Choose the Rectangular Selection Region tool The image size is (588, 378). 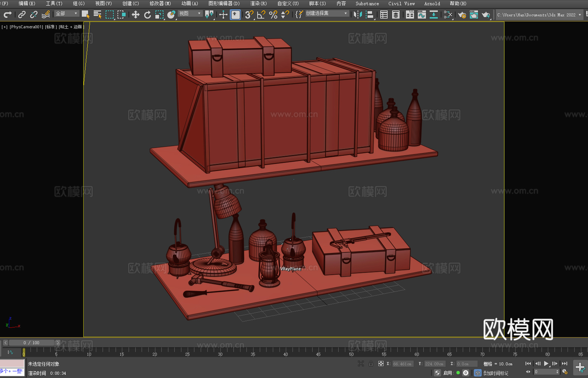tap(110, 14)
